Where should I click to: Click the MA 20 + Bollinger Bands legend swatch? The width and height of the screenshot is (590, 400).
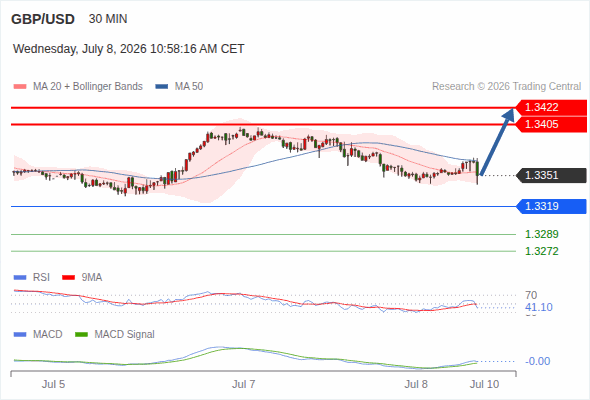(x=20, y=87)
